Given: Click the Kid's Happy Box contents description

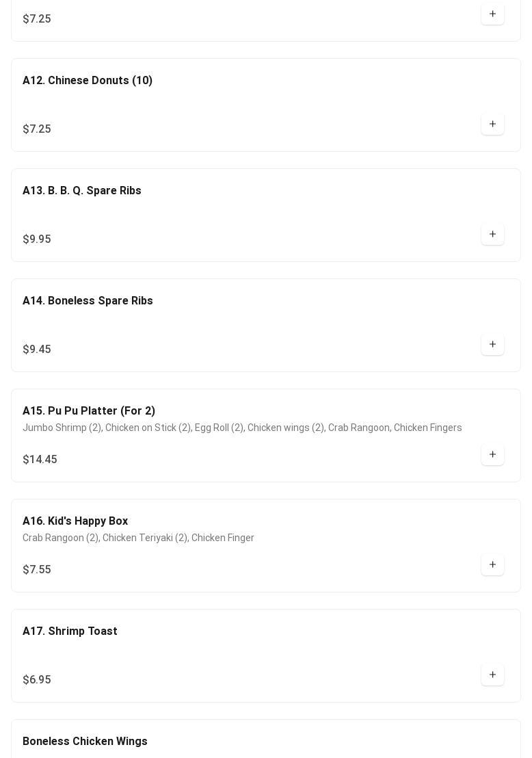Looking at the screenshot, I should tap(138, 538).
